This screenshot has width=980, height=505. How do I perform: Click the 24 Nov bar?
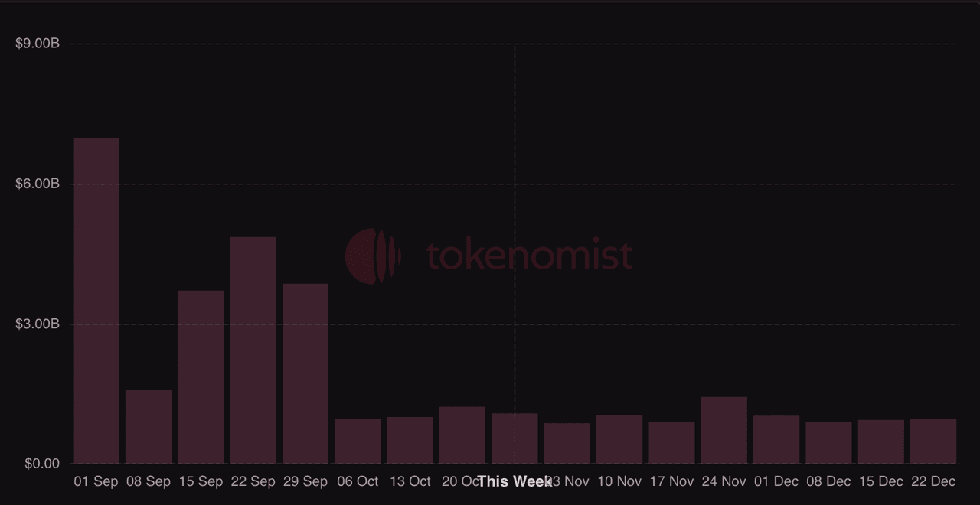click(724, 430)
